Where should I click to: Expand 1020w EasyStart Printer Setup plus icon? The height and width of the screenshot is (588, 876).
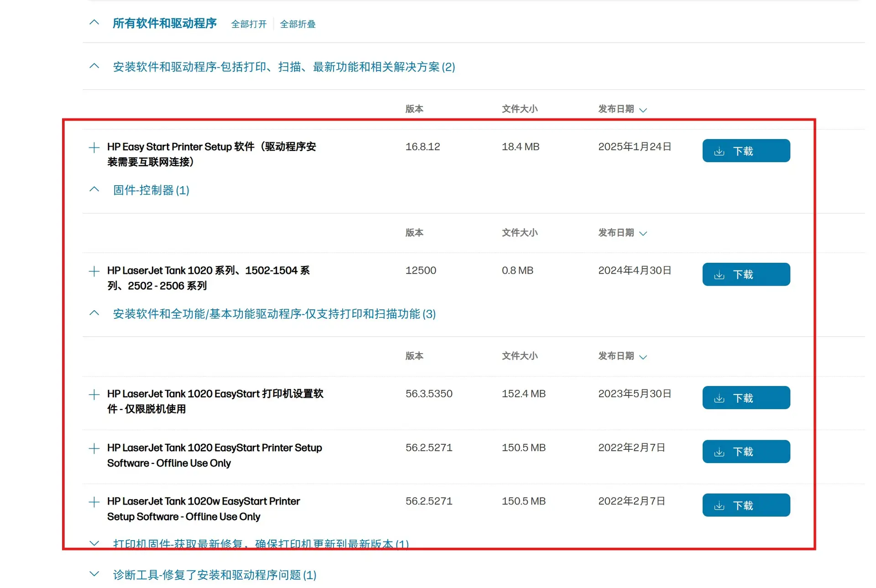[94, 502]
